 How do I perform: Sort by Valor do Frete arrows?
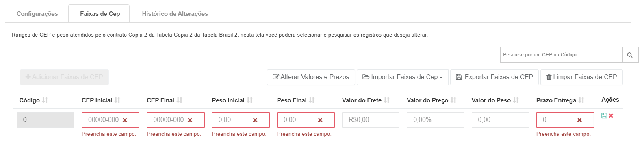pyautogui.click(x=387, y=100)
